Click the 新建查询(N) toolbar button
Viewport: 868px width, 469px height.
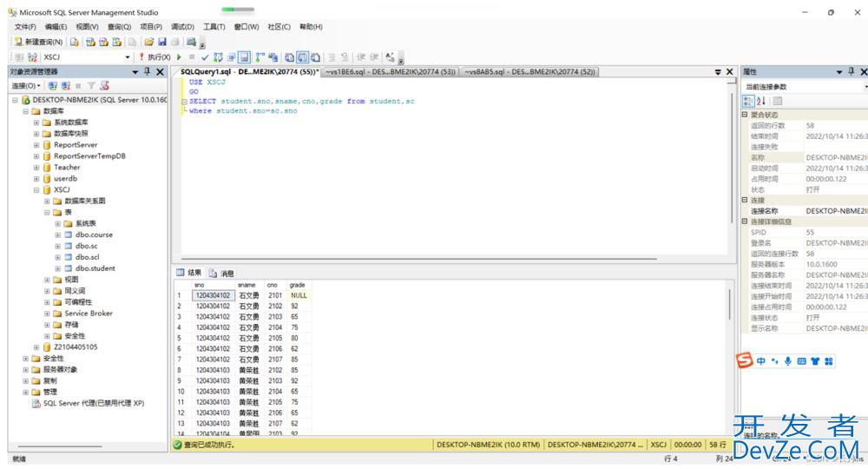(x=39, y=42)
